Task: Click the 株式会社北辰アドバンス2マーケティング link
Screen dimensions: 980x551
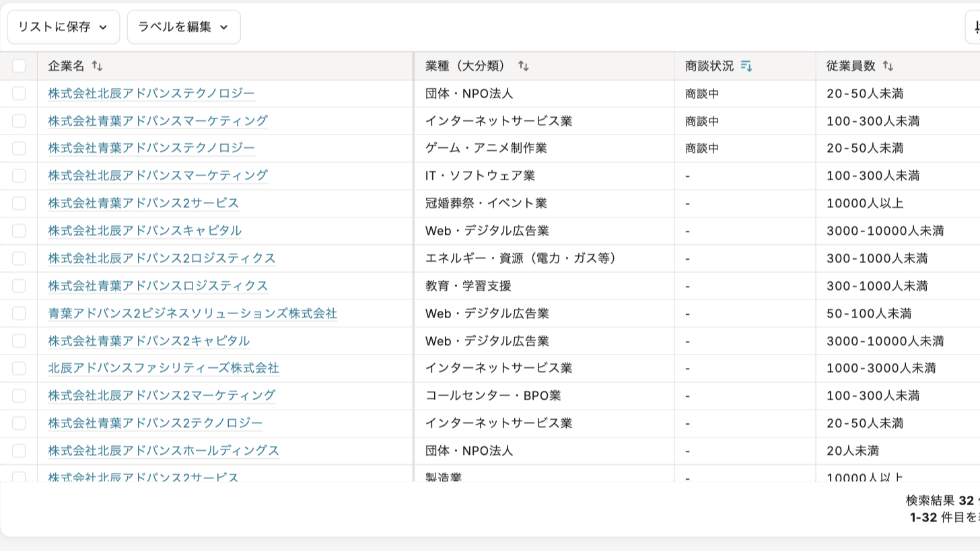Action: click(x=162, y=396)
